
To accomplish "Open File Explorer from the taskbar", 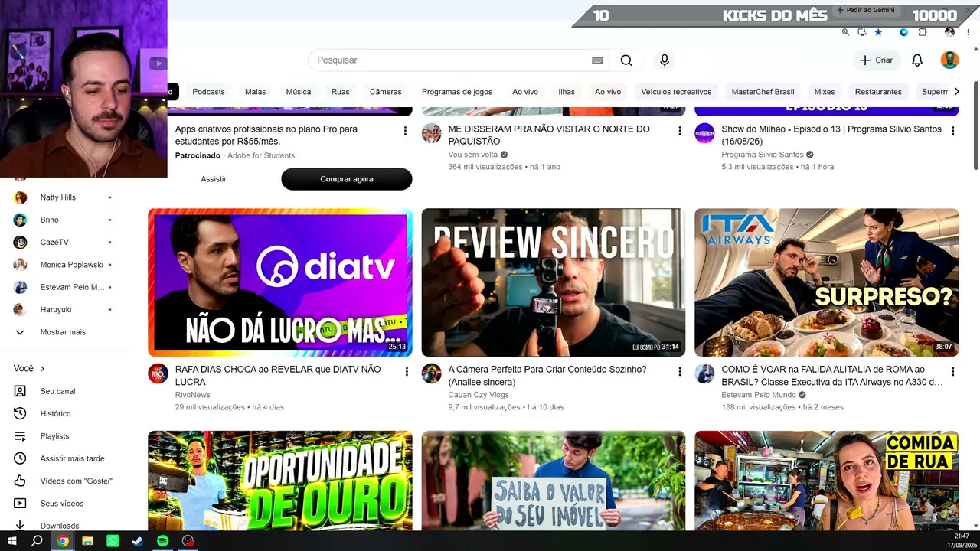I will point(88,541).
